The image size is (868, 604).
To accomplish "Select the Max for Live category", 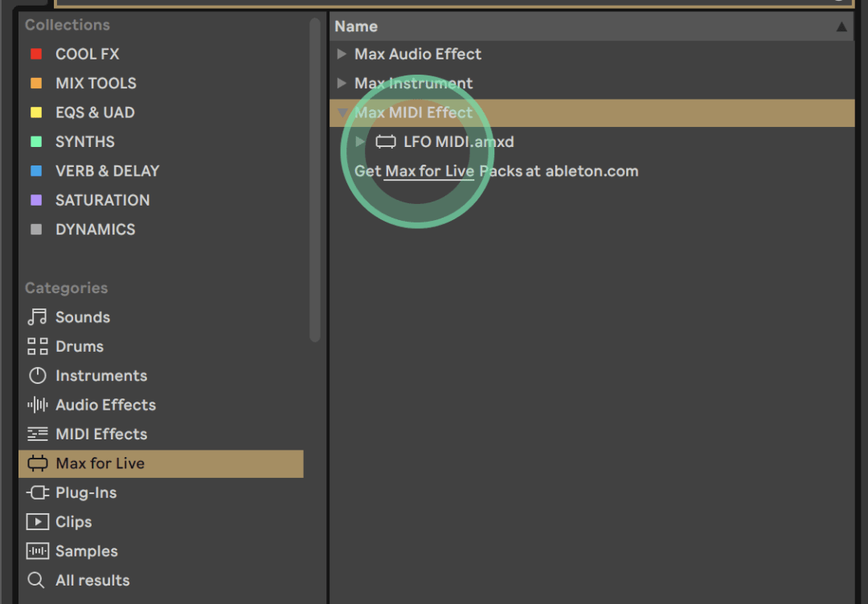I will pos(161,463).
